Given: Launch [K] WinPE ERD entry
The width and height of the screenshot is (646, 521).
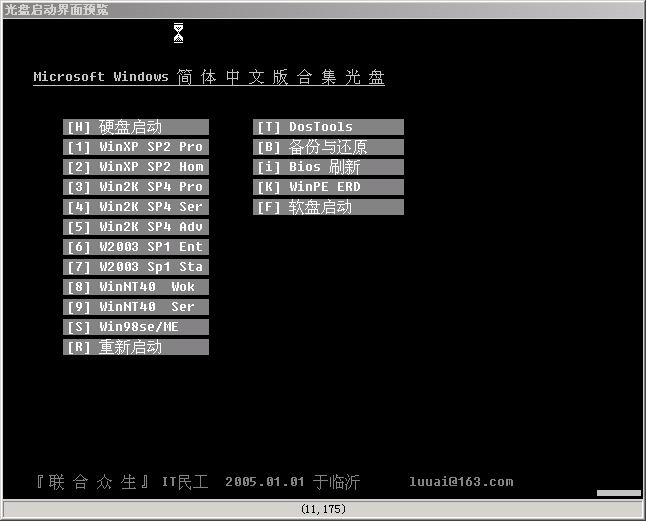Looking at the screenshot, I should [328, 187].
